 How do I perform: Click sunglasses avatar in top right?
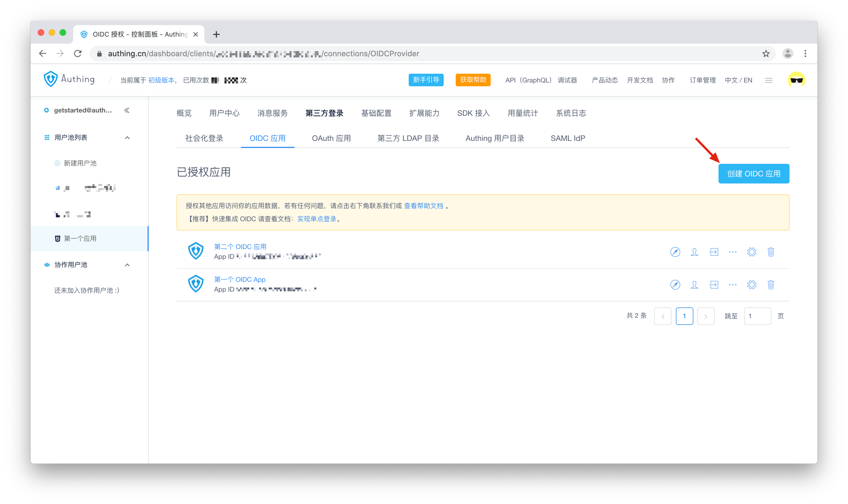point(796,80)
